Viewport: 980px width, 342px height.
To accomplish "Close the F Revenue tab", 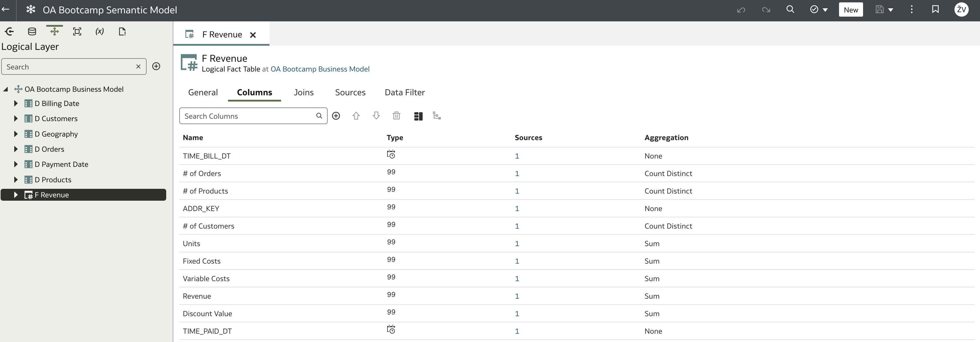I will click(x=253, y=35).
